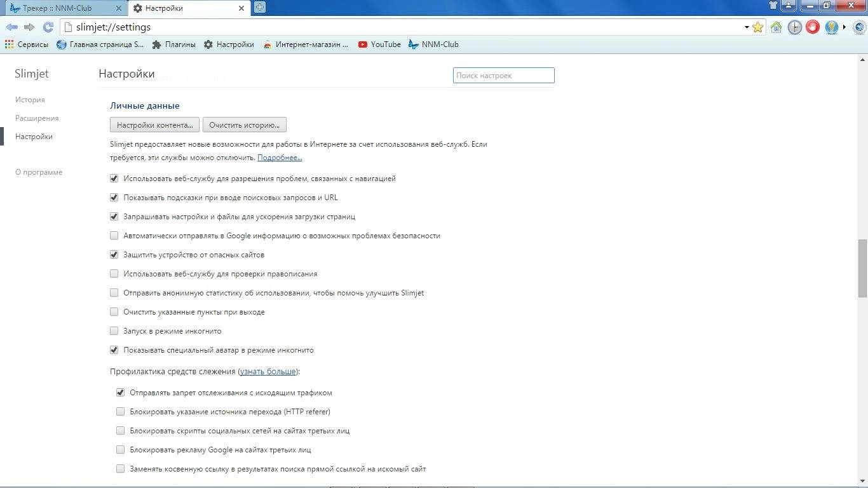Click the T-shirt theme icon
The height and width of the screenshot is (488, 868).
(773, 6)
